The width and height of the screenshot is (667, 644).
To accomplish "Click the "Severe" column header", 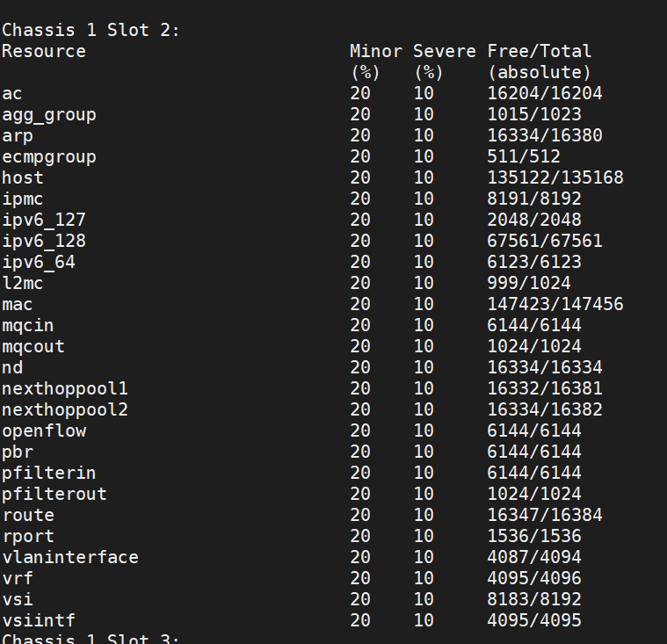I will pos(444,51).
